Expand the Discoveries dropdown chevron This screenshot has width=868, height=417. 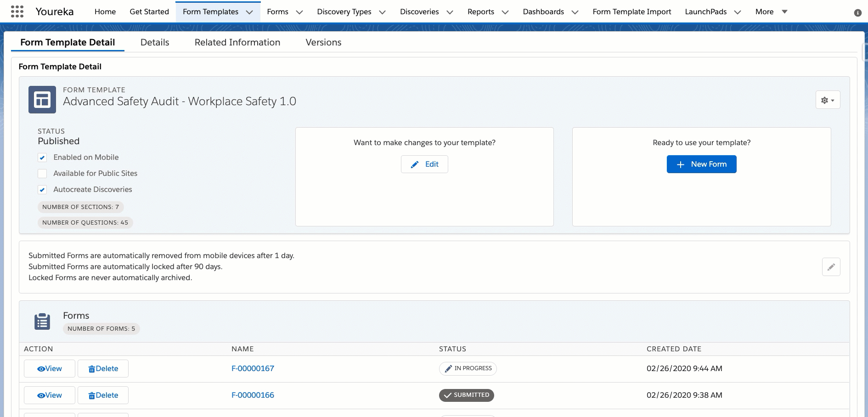tap(450, 12)
